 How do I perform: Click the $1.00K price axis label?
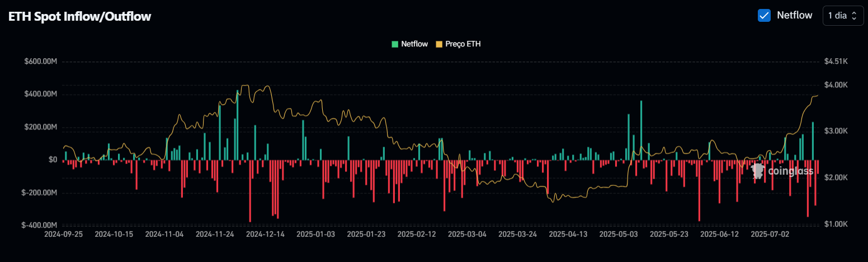point(836,224)
